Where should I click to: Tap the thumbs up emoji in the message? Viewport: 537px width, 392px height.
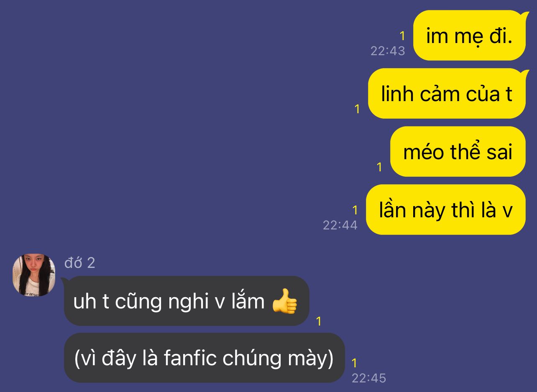coord(285,301)
